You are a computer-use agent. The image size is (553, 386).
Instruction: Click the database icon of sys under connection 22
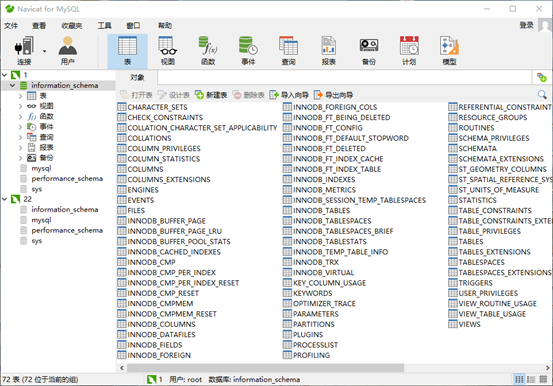24,241
